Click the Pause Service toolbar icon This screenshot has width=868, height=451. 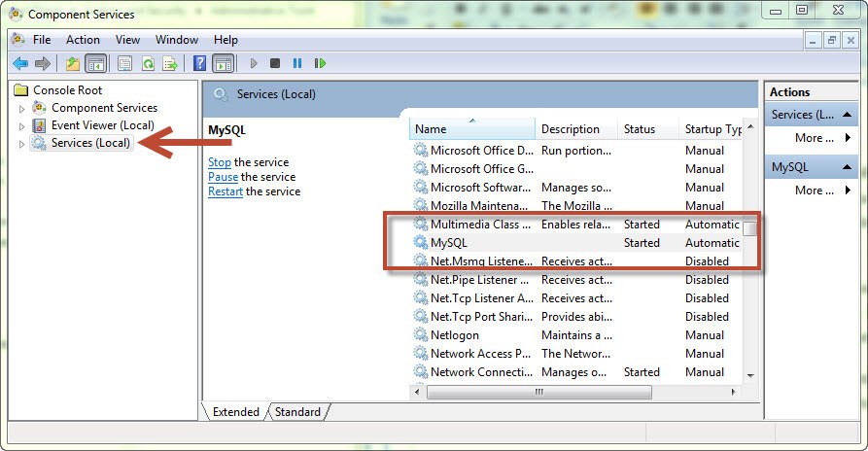pos(297,63)
